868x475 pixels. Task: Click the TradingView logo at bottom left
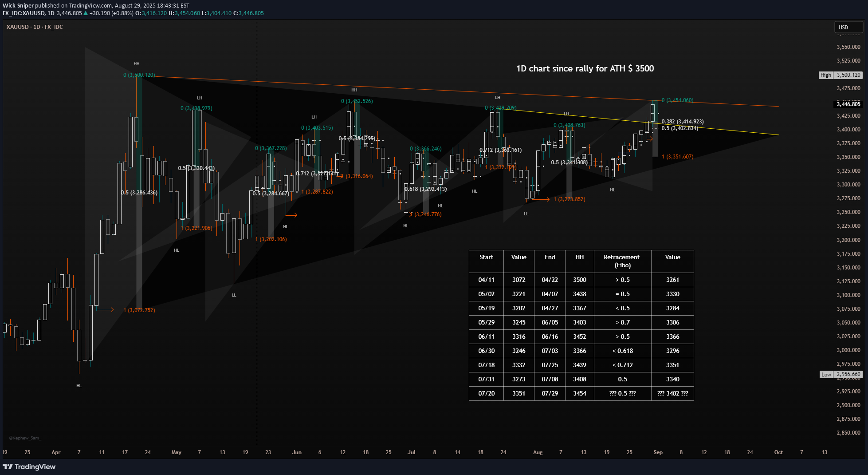[29, 467]
